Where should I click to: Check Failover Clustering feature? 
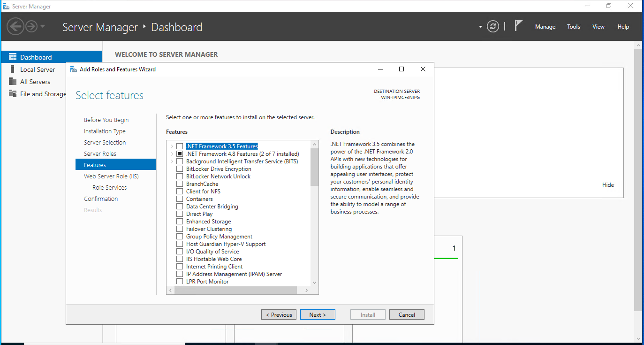point(180,229)
